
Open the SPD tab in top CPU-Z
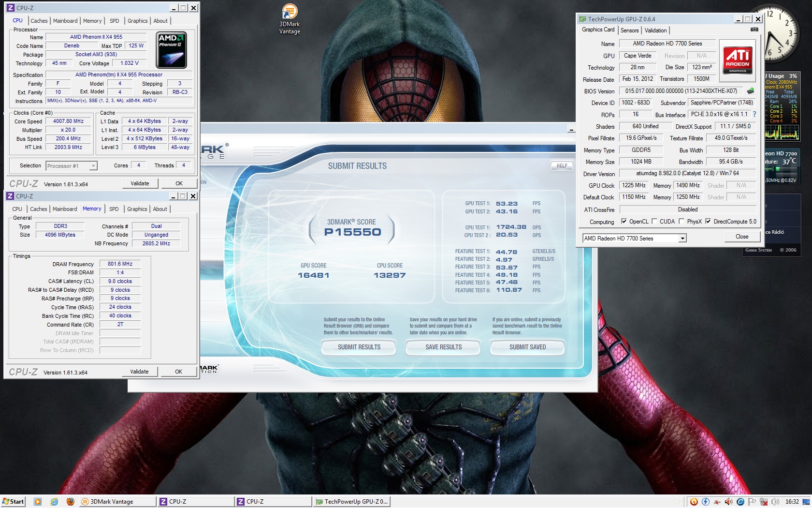tap(114, 21)
